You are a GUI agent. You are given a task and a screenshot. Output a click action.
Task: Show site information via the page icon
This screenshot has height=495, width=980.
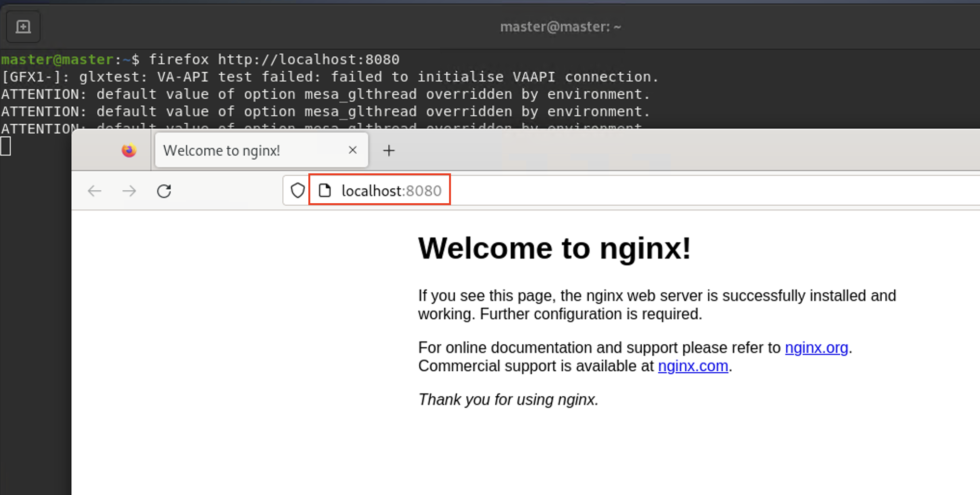click(x=325, y=191)
